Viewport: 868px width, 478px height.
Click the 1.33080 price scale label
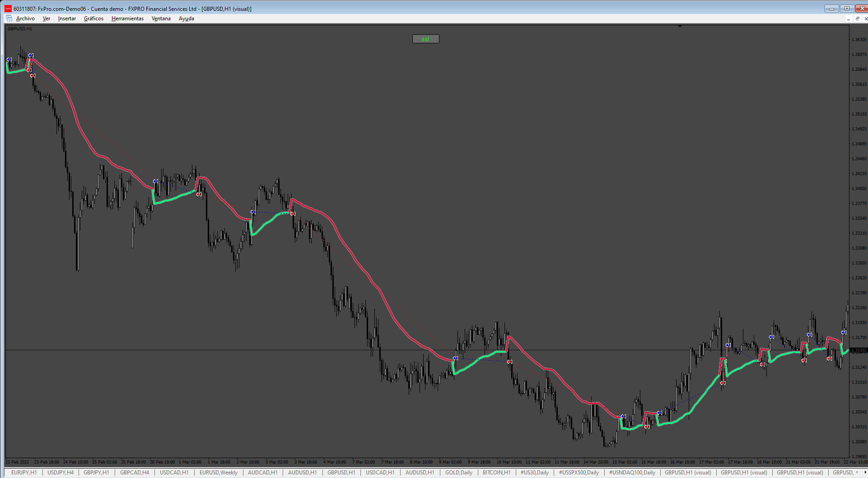(x=859, y=248)
